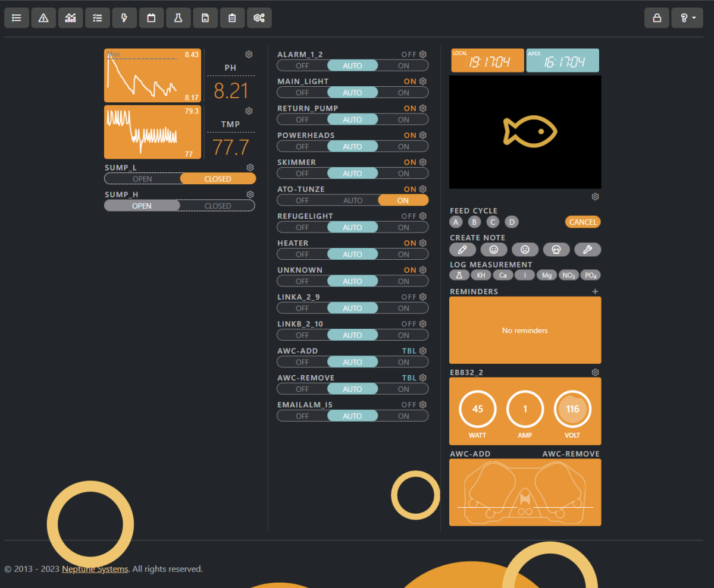This screenshot has height=588, width=714.
Task: Open the multi-gear settings toolbar icon
Action: 259,18
